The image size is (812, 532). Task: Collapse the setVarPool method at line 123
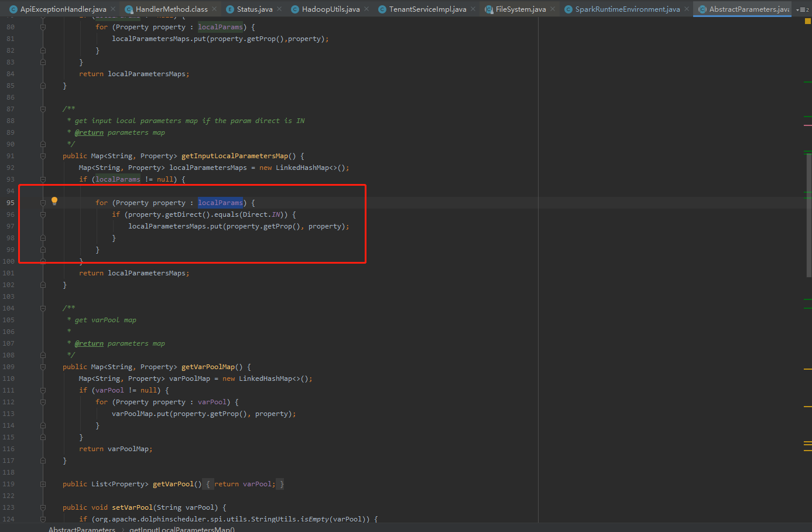(x=43, y=507)
